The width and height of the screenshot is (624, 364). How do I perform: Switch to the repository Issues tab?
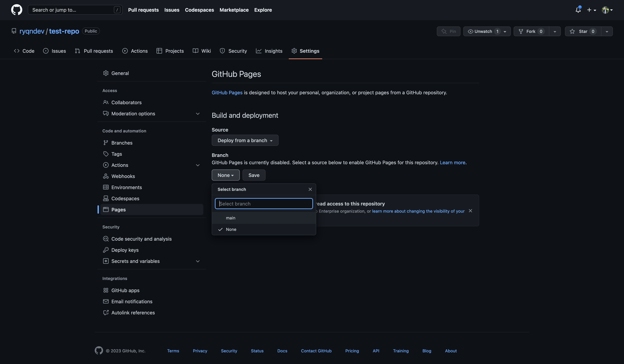(54, 51)
